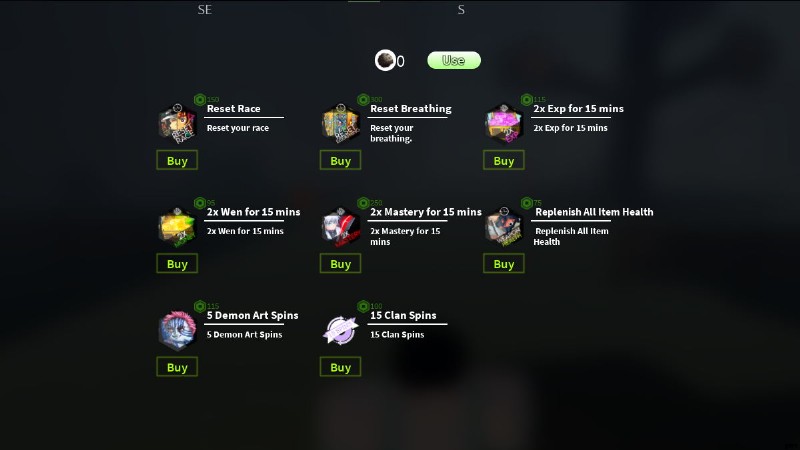The height and width of the screenshot is (450, 800).
Task: Buy 2x Mastery for 15 mins
Action: (x=340, y=264)
